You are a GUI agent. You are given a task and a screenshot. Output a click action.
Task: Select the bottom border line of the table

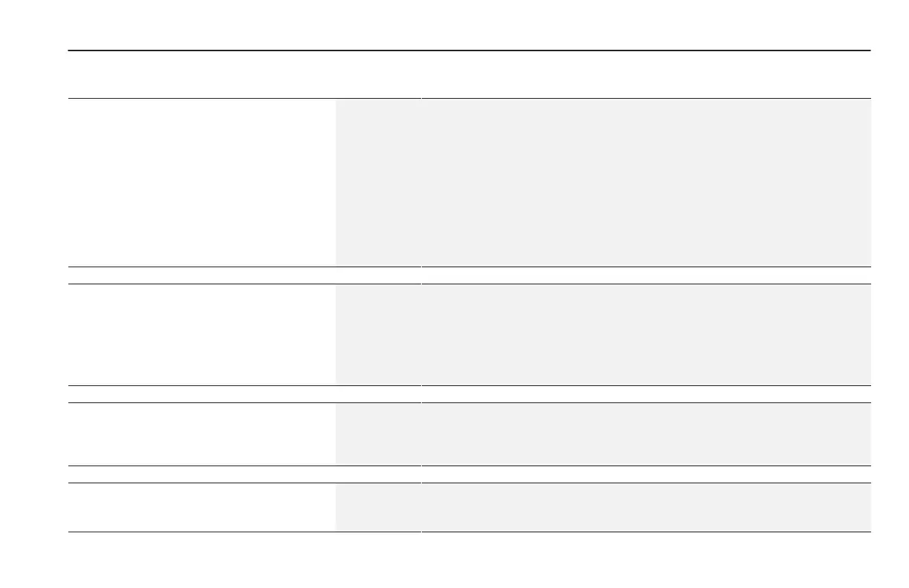click(469, 532)
